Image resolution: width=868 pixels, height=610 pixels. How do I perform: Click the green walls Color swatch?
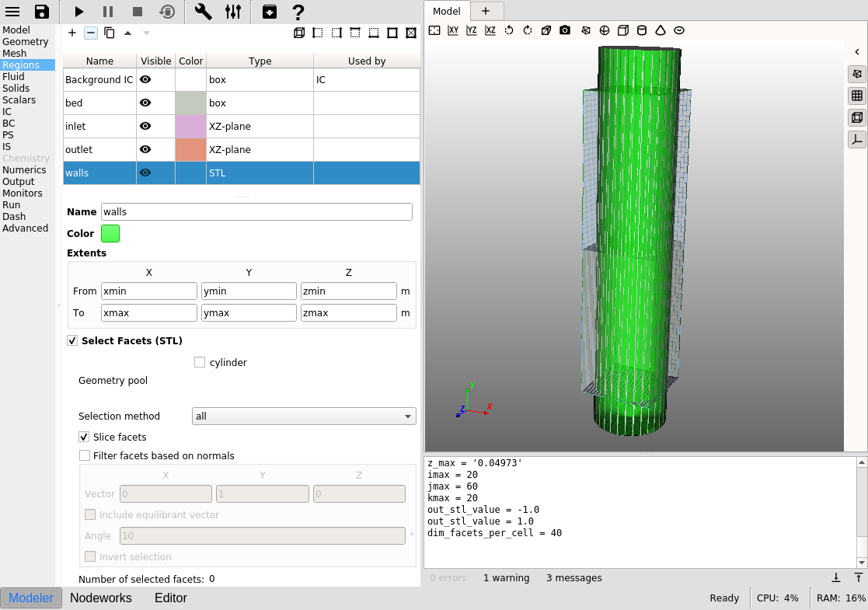pyautogui.click(x=110, y=233)
